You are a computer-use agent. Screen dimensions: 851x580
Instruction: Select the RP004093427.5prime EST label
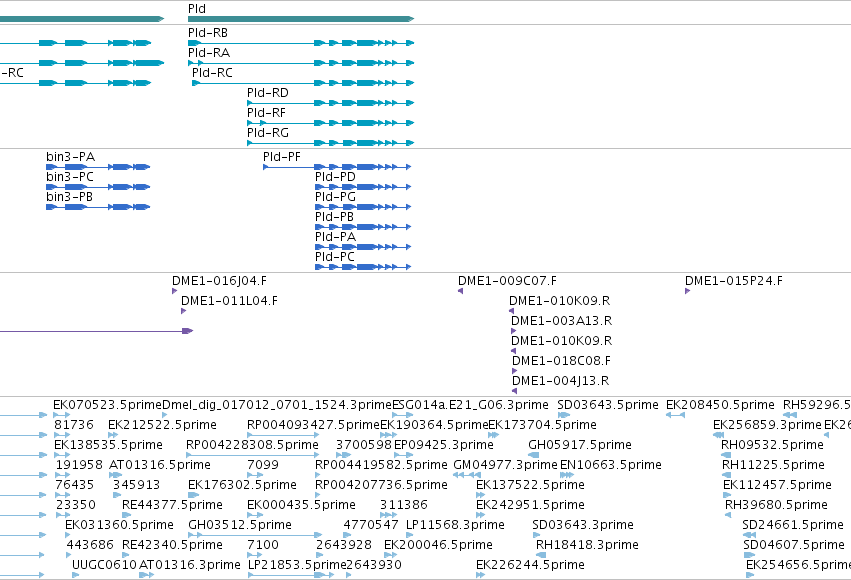313,425
